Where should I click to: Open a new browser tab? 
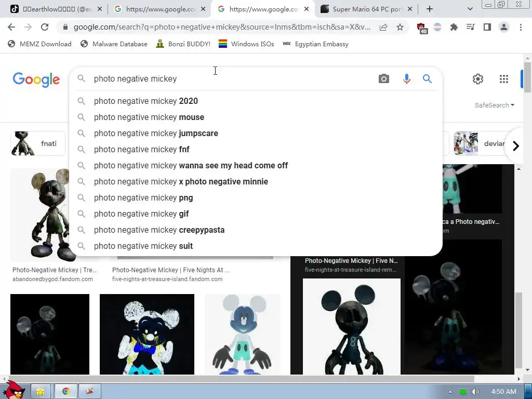(x=430, y=9)
